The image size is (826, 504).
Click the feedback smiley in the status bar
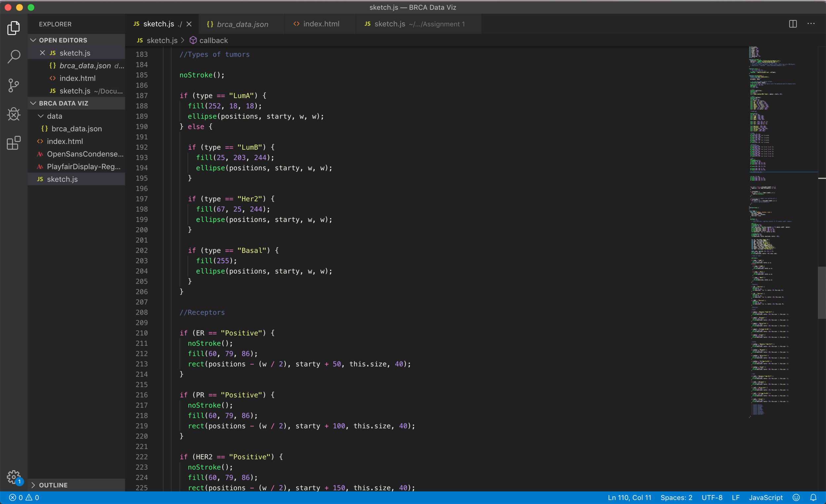coord(797,497)
